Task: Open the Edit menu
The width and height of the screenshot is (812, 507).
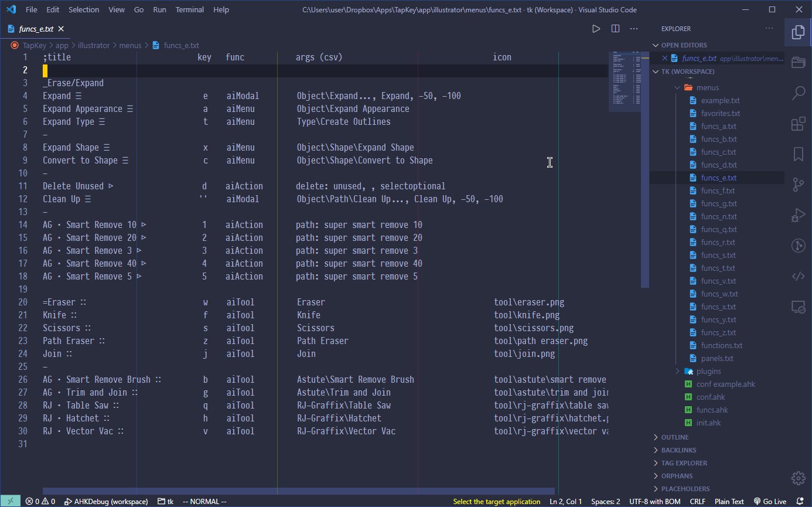Action: (x=53, y=10)
